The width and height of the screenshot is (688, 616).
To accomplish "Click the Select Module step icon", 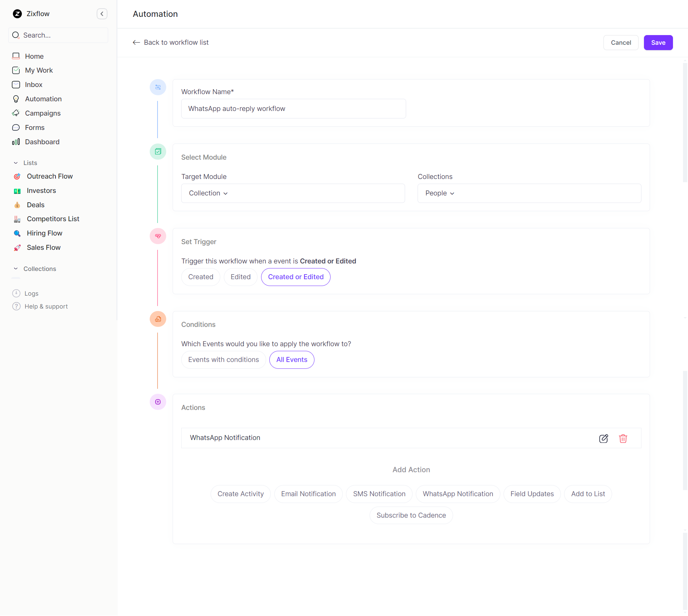I will (x=158, y=152).
